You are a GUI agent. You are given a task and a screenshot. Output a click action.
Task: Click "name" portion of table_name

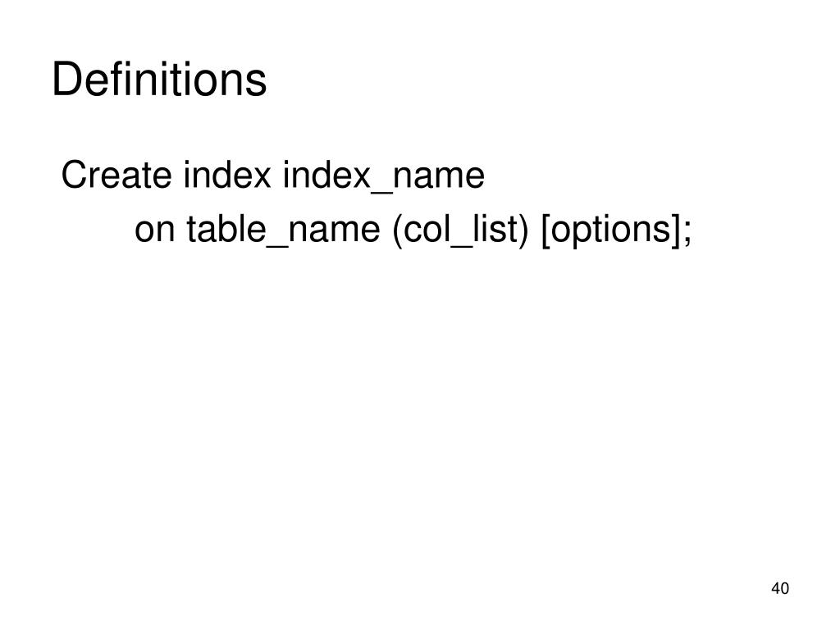coord(335,231)
